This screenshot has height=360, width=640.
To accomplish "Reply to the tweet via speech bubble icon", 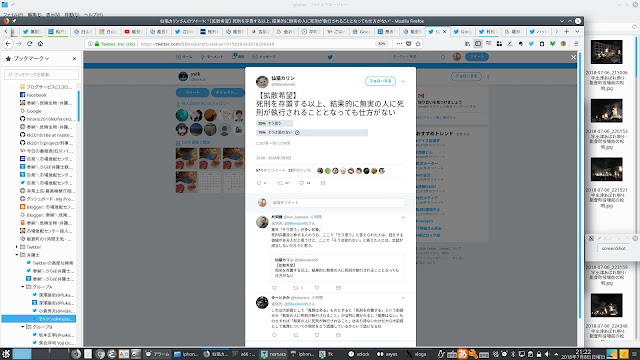I will point(259,183).
